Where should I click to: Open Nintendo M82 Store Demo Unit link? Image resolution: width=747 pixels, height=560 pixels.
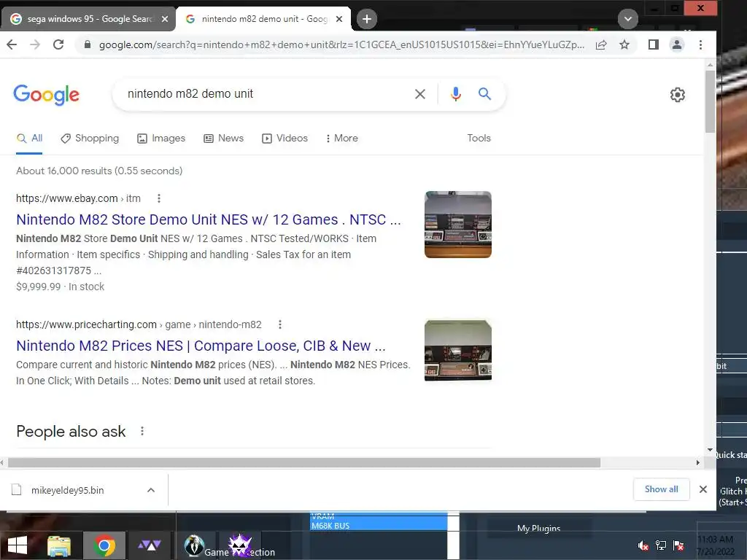click(x=208, y=219)
